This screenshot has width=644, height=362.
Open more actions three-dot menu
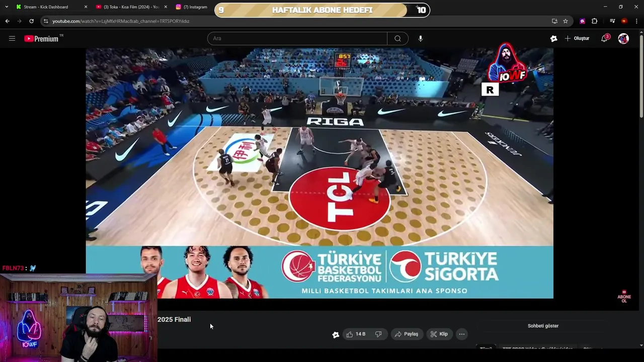[x=462, y=334]
